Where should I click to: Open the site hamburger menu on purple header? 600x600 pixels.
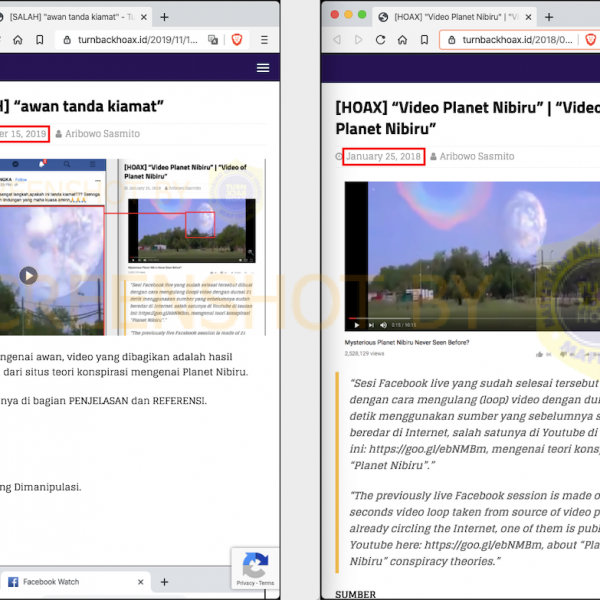click(x=263, y=68)
